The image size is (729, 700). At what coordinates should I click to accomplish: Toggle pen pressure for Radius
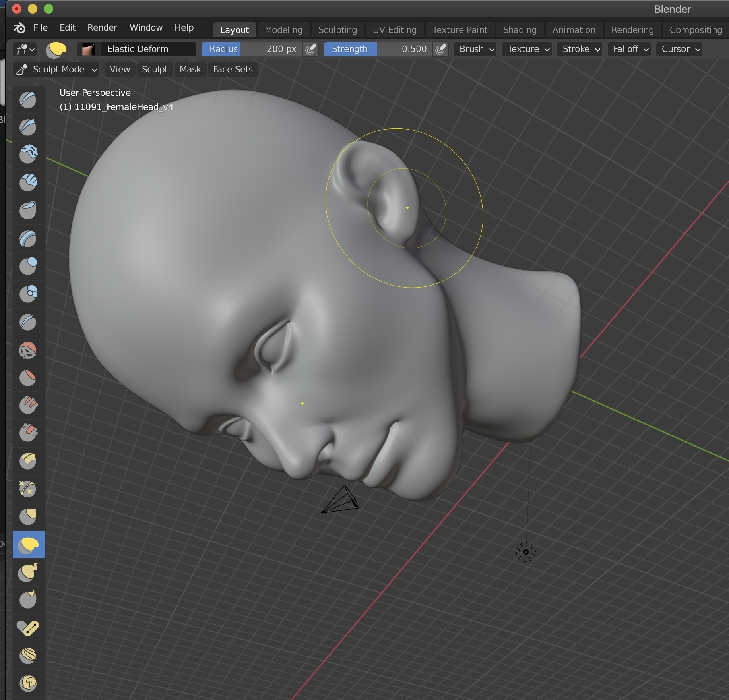click(311, 49)
